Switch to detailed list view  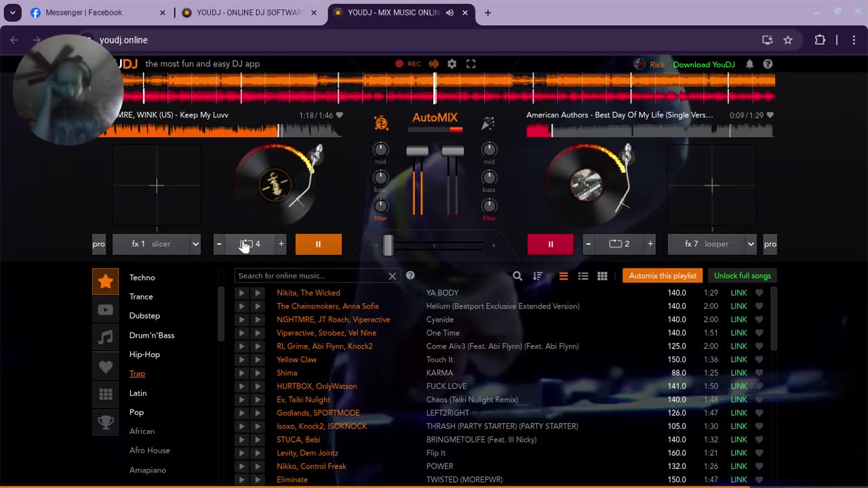(x=583, y=276)
